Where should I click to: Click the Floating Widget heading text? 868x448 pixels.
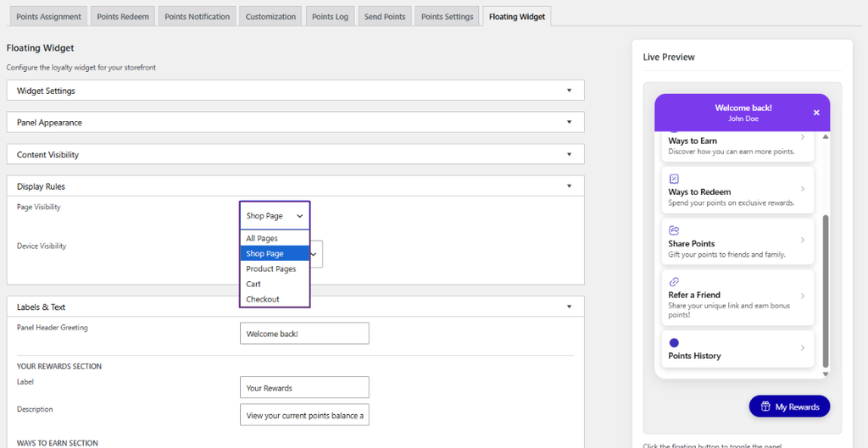tap(40, 48)
